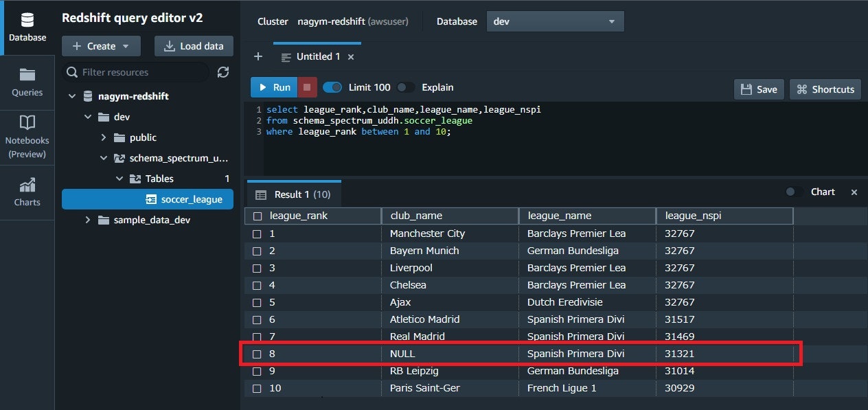The image size is (868, 410).
Task: Click the soccer_league table icon
Action: pos(151,199)
